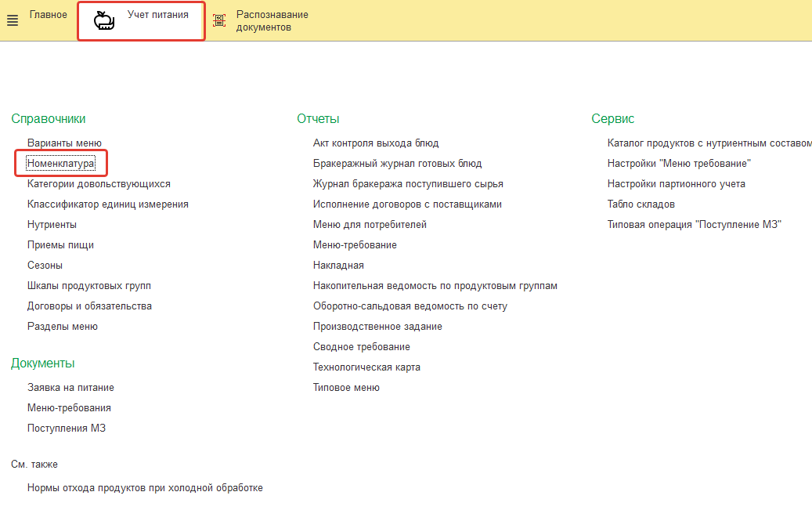Open Договоры и обязательства
This screenshot has height=510, width=812.
[89, 306]
